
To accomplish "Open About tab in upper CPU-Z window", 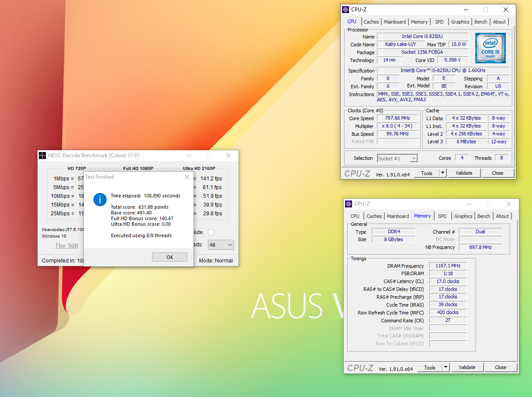I will point(499,22).
